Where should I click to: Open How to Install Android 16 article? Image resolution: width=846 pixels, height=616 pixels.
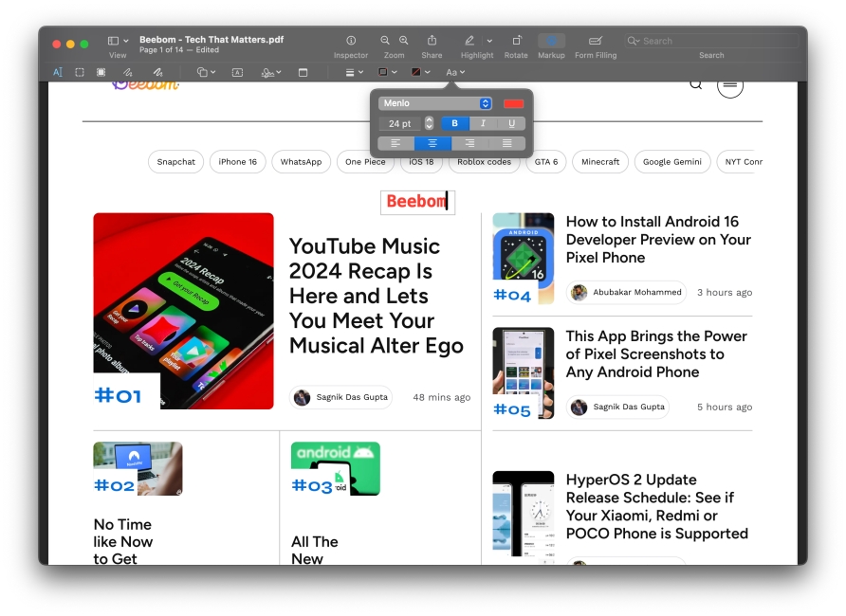(658, 239)
